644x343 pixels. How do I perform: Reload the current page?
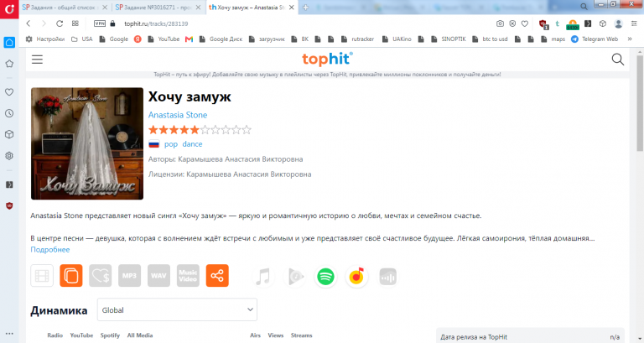point(60,23)
